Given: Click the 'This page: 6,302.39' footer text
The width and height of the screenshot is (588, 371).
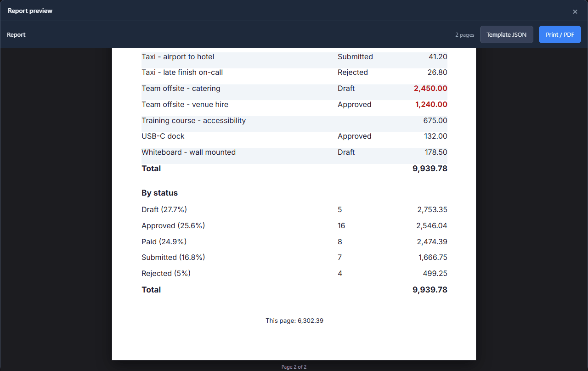Looking at the screenshot, I should 294,320.
